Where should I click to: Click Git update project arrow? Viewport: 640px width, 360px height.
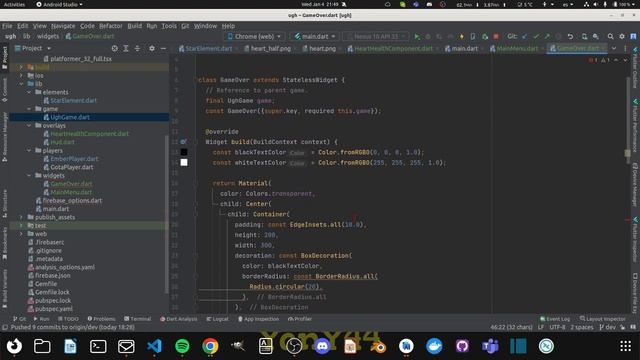click(524, 36)
